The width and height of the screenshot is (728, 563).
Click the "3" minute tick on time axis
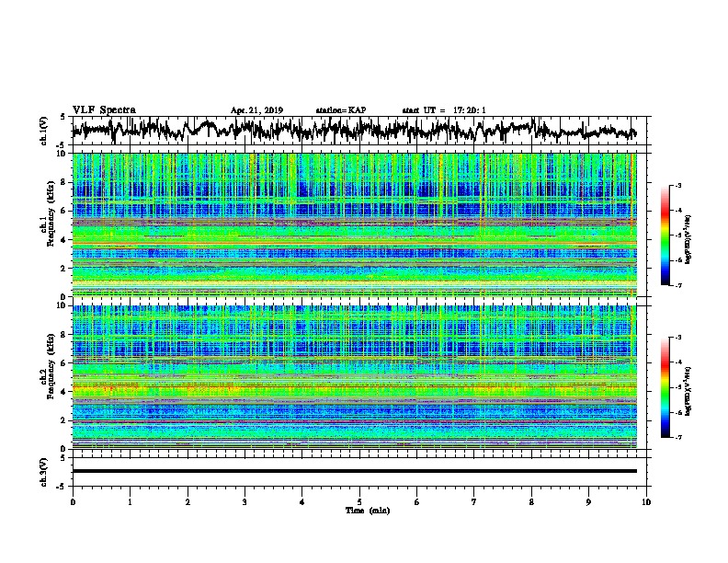[x=245, y=502]
